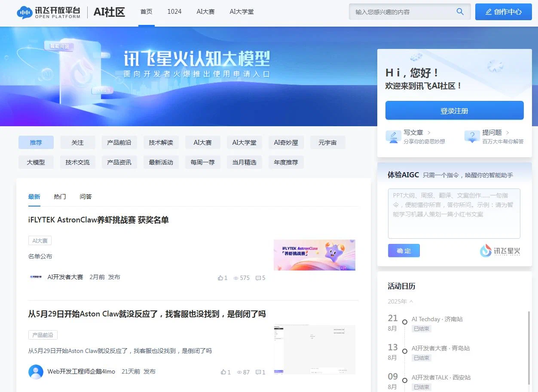Select the 元宇宙 category filter
This screenshot has height=392, width=538.
pyautogui.click(x=328, y=143)
